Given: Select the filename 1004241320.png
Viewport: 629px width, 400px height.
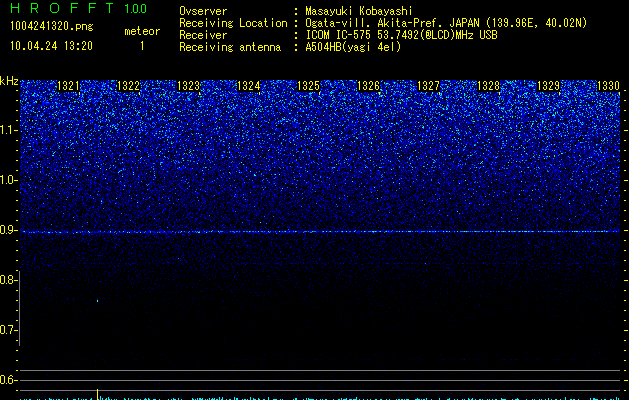Looking at the screenshot, I should pyautogui.click(x=52, y=26).
